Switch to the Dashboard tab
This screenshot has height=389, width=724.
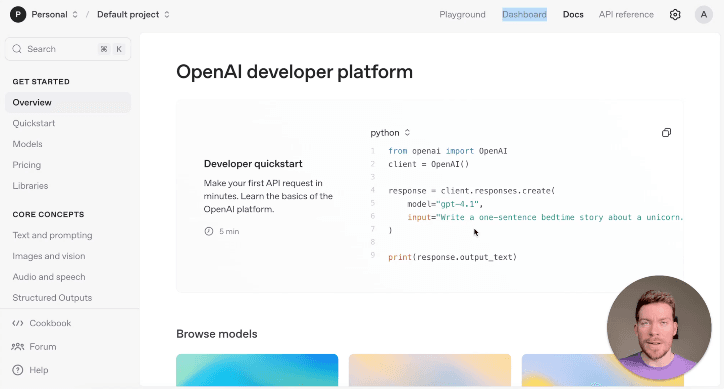(525, 15)
